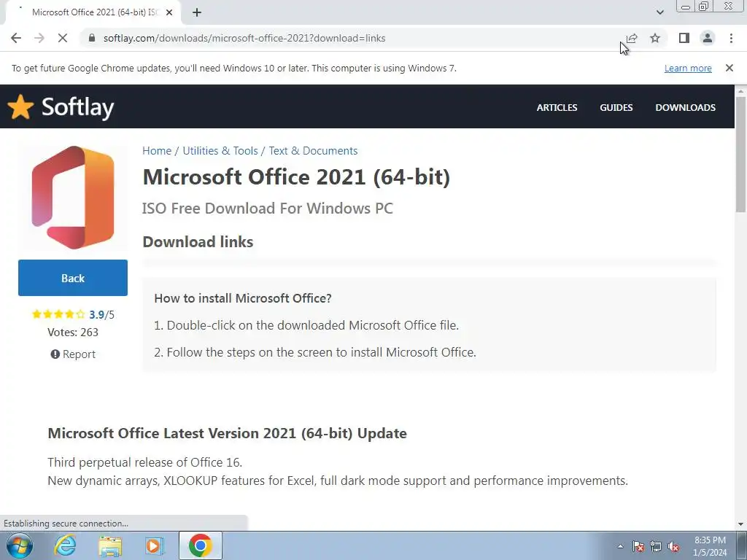Click the Chrome taskbar icon
This screenshot has width=747, height=560.
200,545
